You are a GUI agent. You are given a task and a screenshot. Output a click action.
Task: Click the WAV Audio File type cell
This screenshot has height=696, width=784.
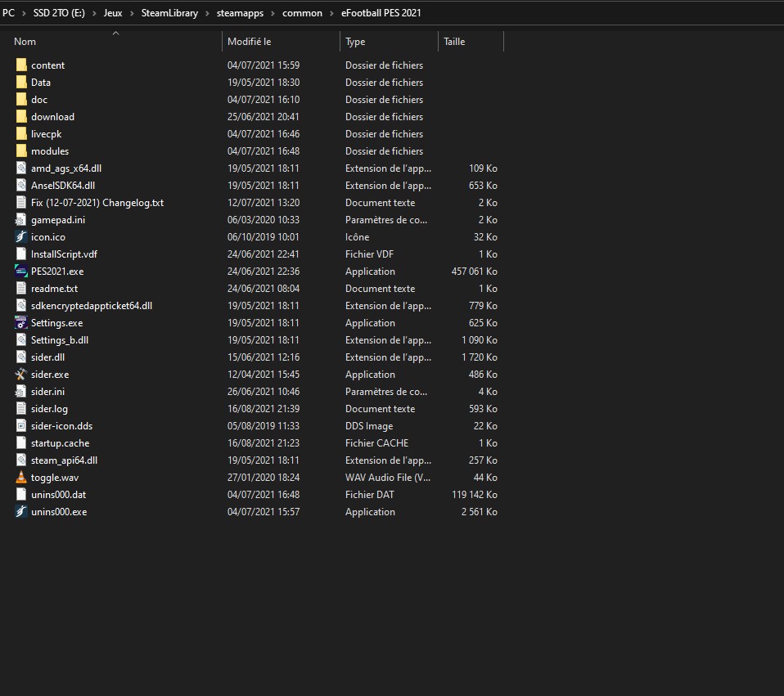388,477
